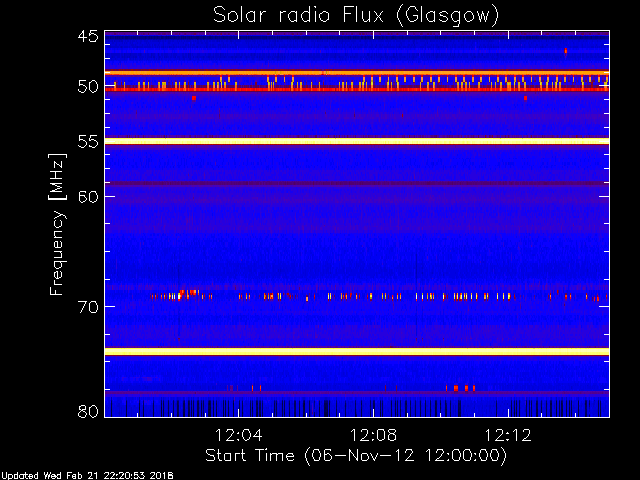Click the 12:08 time tick label
The height and width of the screenshot is (480, 640).
(373, 435)
